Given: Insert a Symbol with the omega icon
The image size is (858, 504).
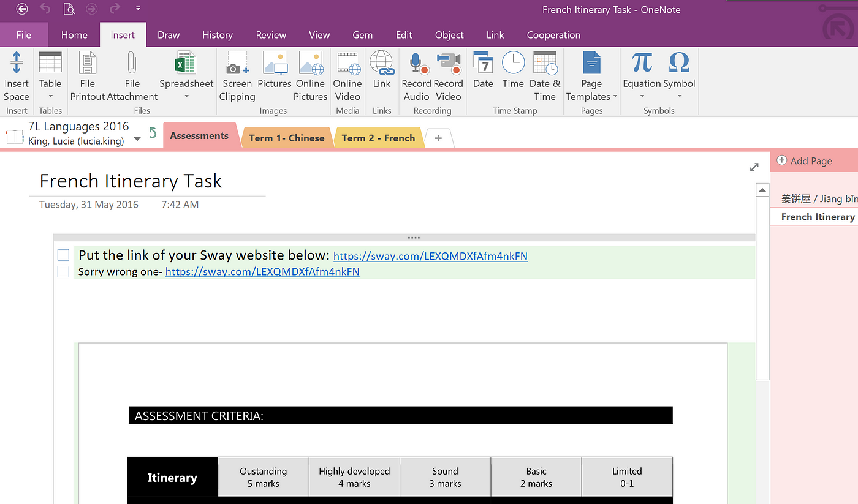Looking at the screenshot, I should pos(680,63).
